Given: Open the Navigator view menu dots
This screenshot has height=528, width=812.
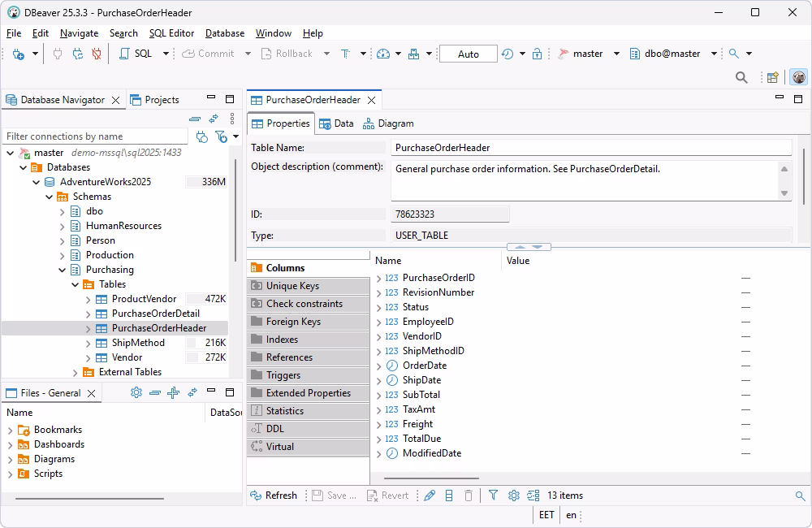Looking at the screenshot, I should pyautogui.click(x=232, y=119).
